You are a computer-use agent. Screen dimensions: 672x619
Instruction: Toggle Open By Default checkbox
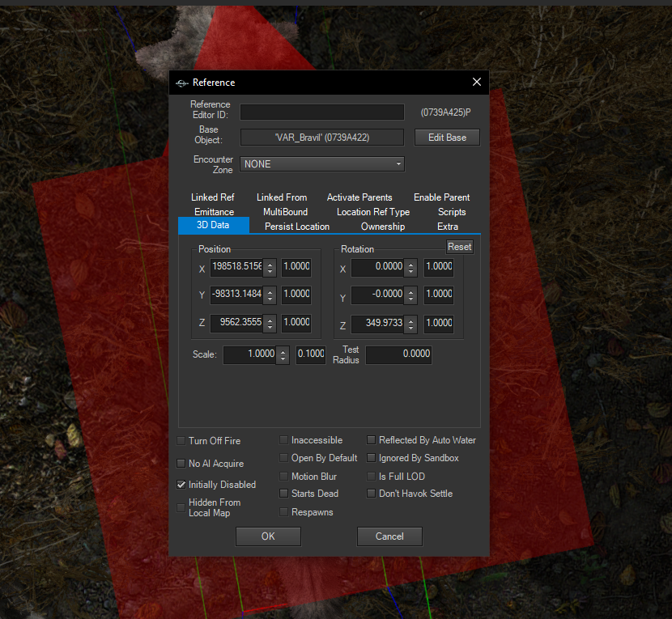tap(283, 458)
